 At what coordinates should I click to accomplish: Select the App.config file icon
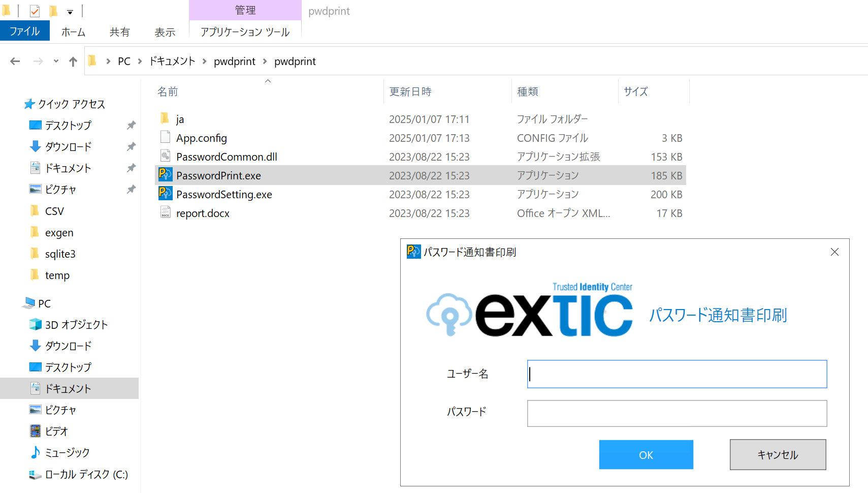pyautogui.click(x=165, y=137)
